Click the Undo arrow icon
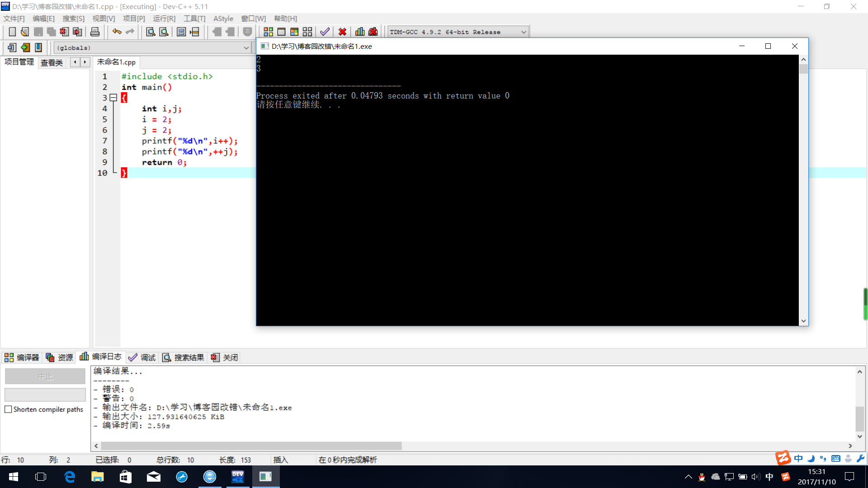 coord(117,32)
